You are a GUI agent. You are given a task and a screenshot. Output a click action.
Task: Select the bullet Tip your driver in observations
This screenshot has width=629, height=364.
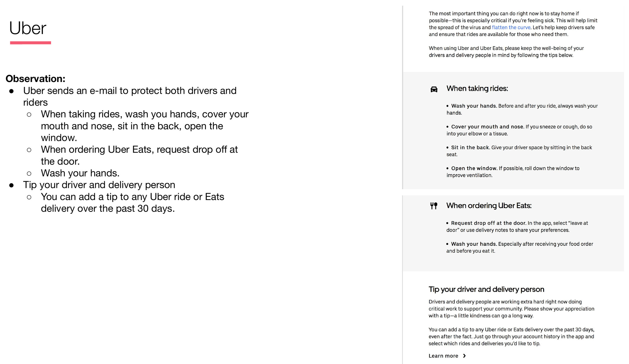click(x=99, y=185)
